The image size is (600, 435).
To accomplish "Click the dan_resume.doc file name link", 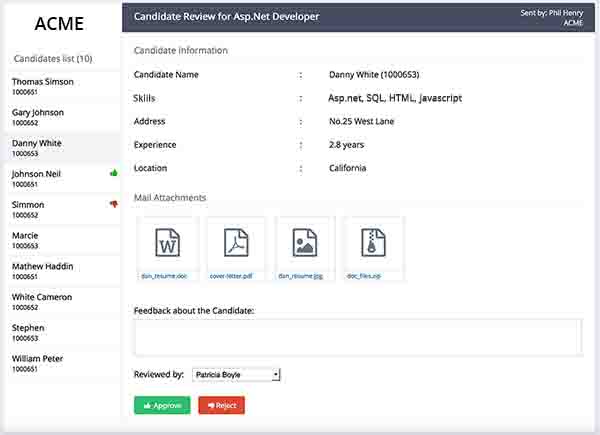I will tap(164, 275).
